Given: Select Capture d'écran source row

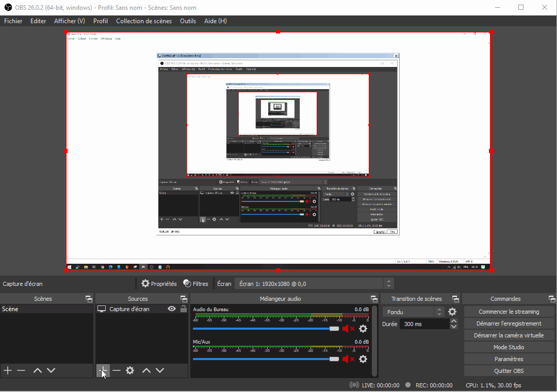Looking at the screenshot, I should [x=142, y=309].
